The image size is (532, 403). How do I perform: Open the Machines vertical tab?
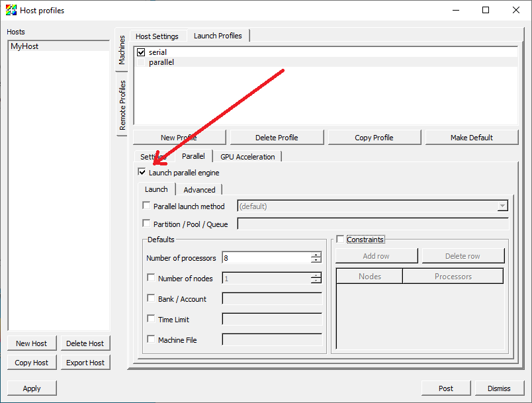pos(122,50)
